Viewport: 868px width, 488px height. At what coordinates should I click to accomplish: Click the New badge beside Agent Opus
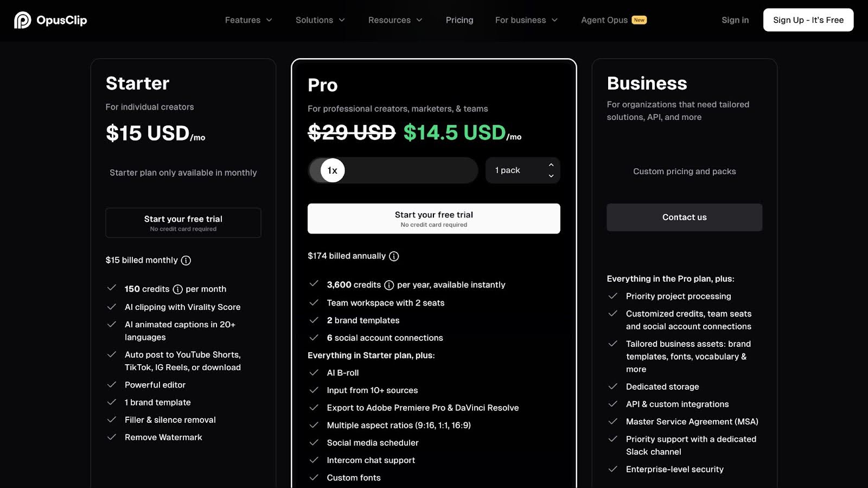(x=640, y=20)
